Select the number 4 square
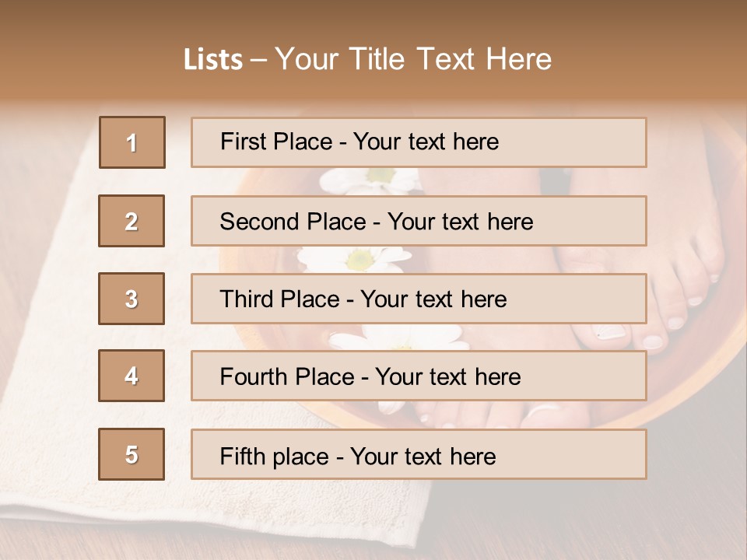This screenshot has height=560, width=747. coord(132,376)
